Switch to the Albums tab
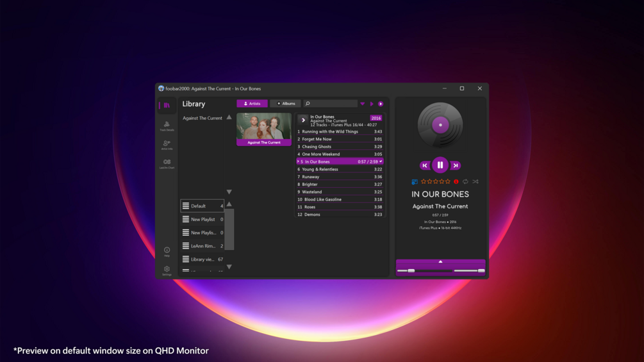The height and width of the screenshot is (362, 644). click(x=285, y=104)
